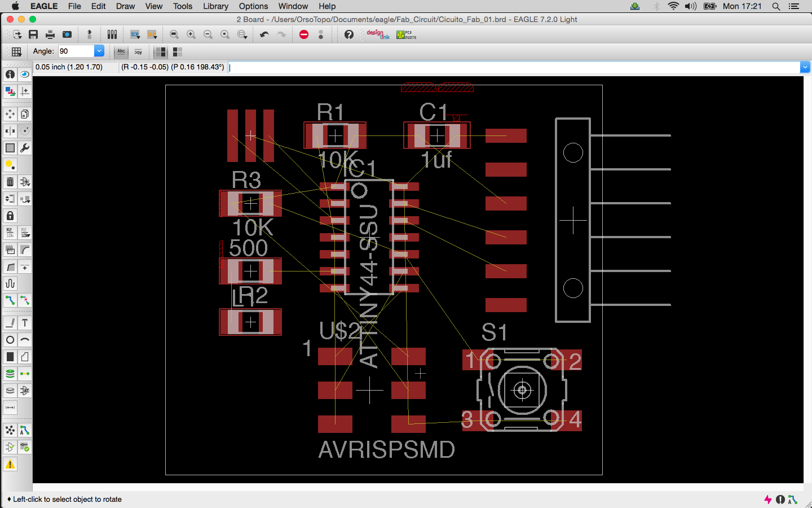
Task: Open the Errors warning tool
Action: pos(10,464)
